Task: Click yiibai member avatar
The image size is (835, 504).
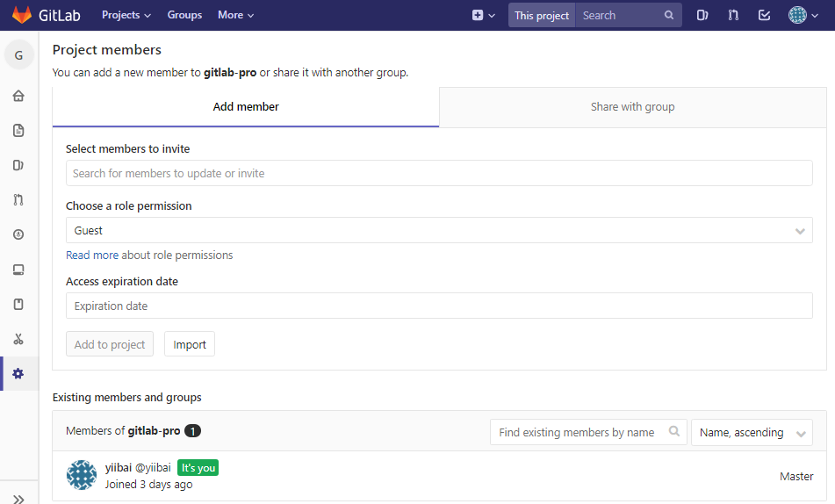Action: [x=82, y=475]
